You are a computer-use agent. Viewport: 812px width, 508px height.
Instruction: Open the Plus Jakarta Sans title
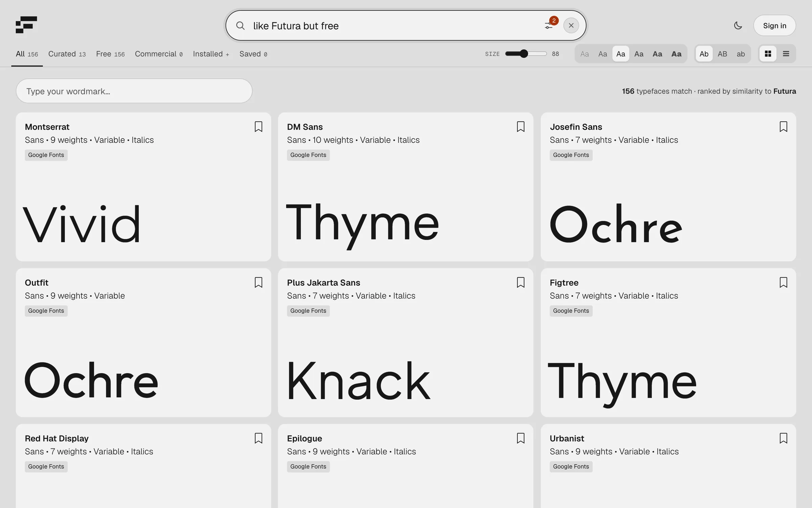coord(323,283)
